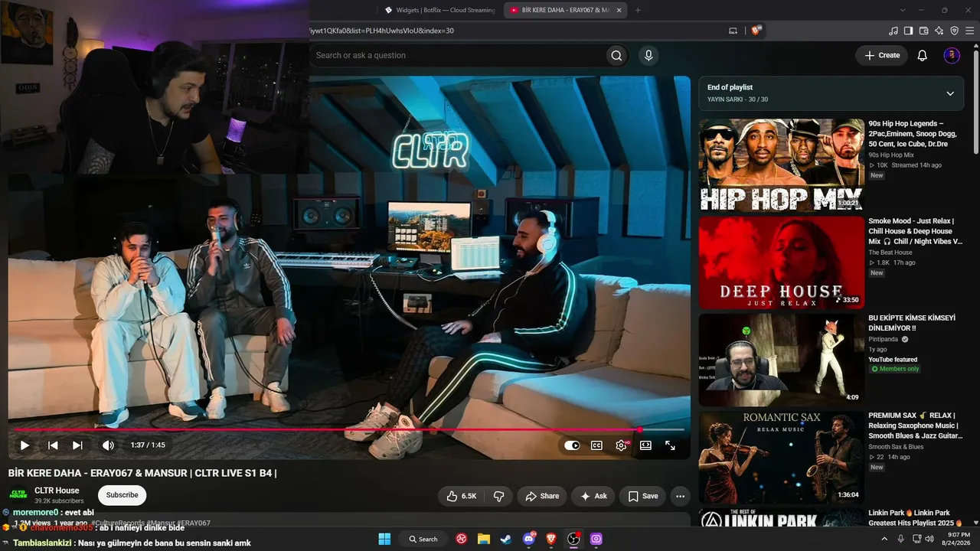The width and height of the screenshot is (980, 551).
Task: Click the magnifier search button
Action: pyautogui.click(x=616, y=55)
